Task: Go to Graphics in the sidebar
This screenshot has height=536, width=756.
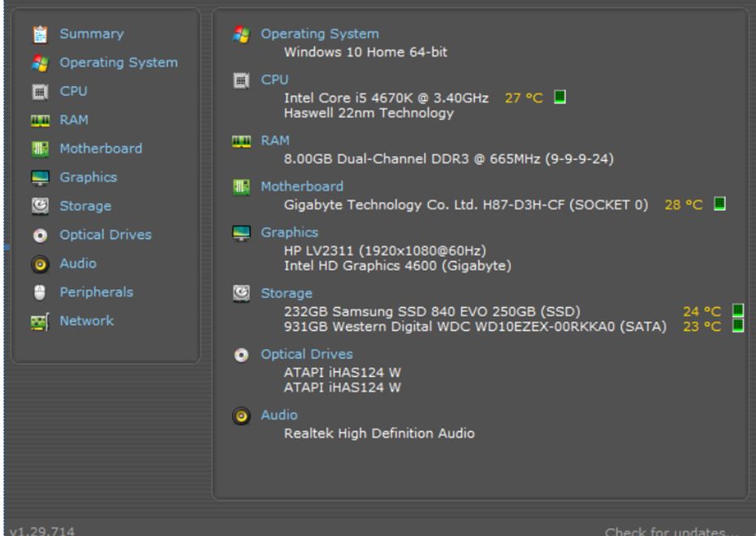Action: (89, 178)
